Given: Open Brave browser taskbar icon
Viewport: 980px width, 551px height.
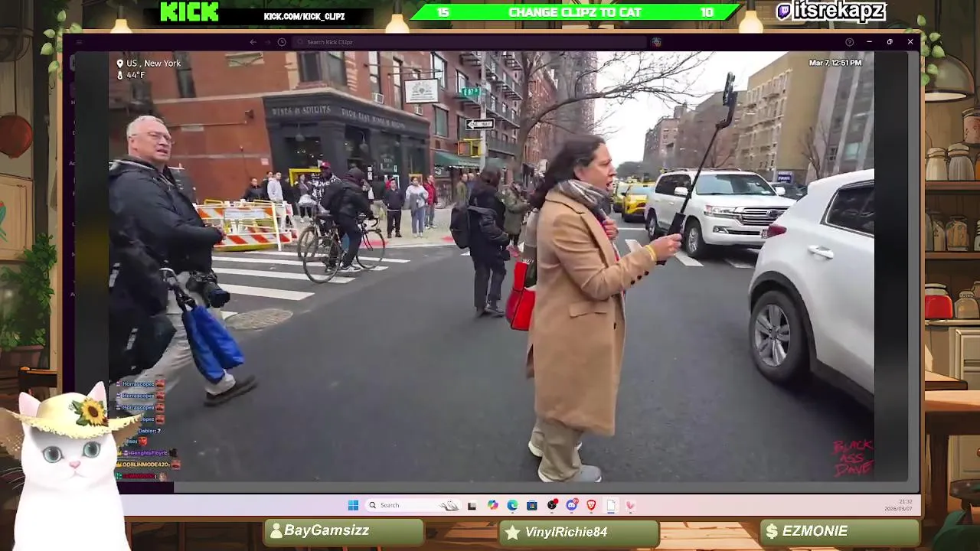Looking at the screenshot, I should (591, 505).
